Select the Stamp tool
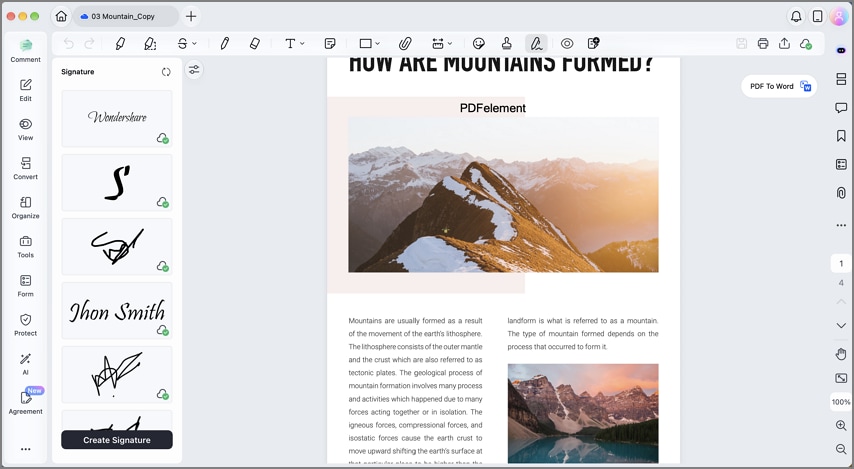 (507, 44)
